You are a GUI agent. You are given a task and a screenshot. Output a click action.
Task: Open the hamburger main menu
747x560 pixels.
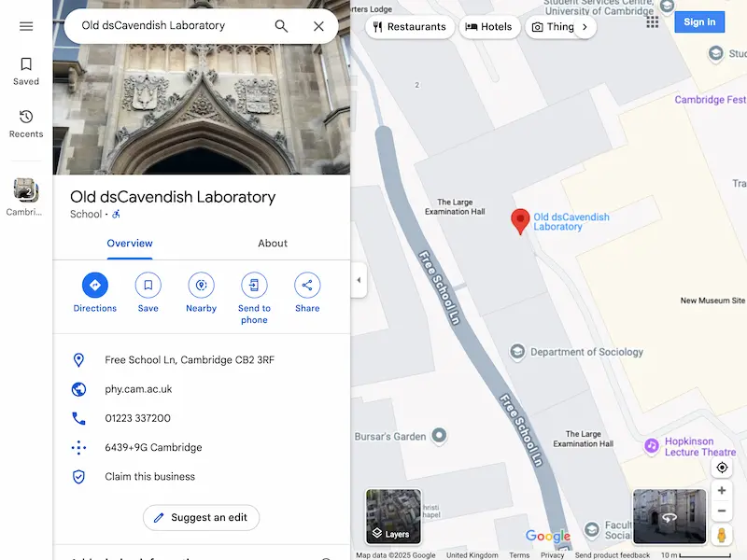(26, 26)
